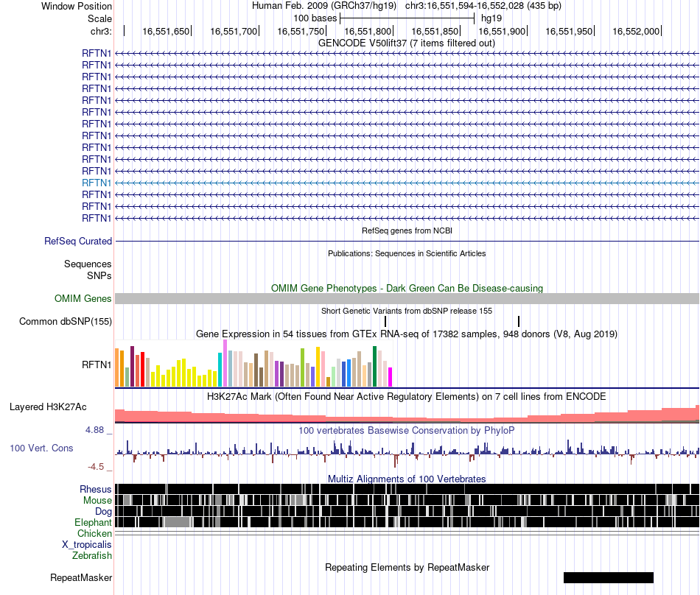This screenshot has width=700, height=595.
Task: Click the 'X_tropicalis' species label
Action: (87, 545)
